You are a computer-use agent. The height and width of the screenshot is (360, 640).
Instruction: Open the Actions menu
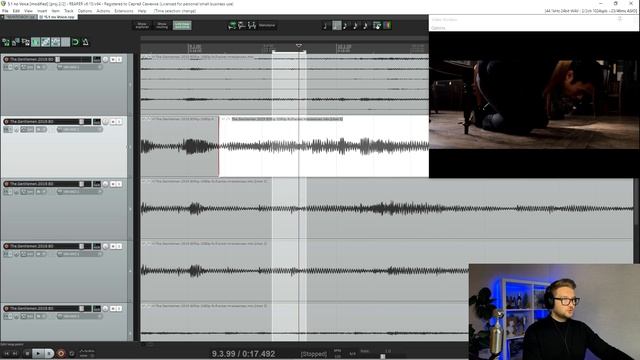point(103,11)
